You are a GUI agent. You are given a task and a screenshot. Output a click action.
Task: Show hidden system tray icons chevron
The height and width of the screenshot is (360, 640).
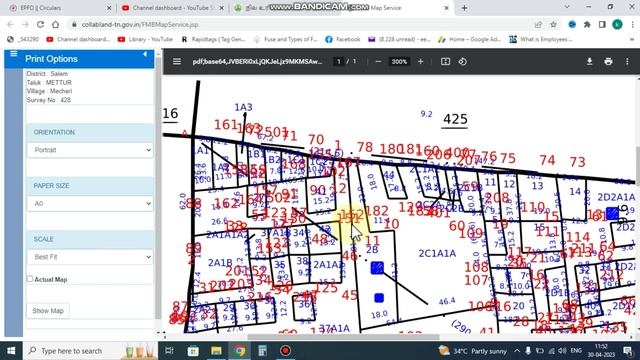(517, 351)
